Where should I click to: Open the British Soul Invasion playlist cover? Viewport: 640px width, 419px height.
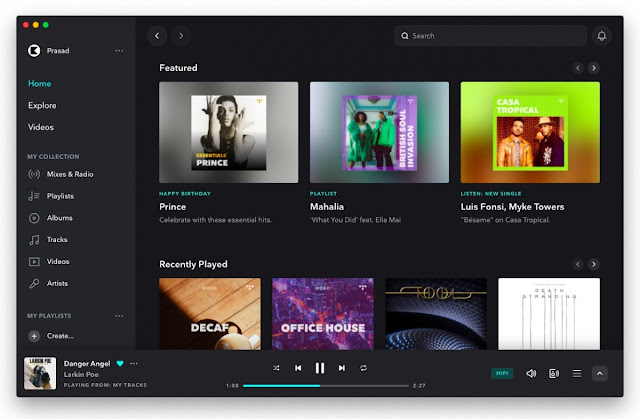379,132
